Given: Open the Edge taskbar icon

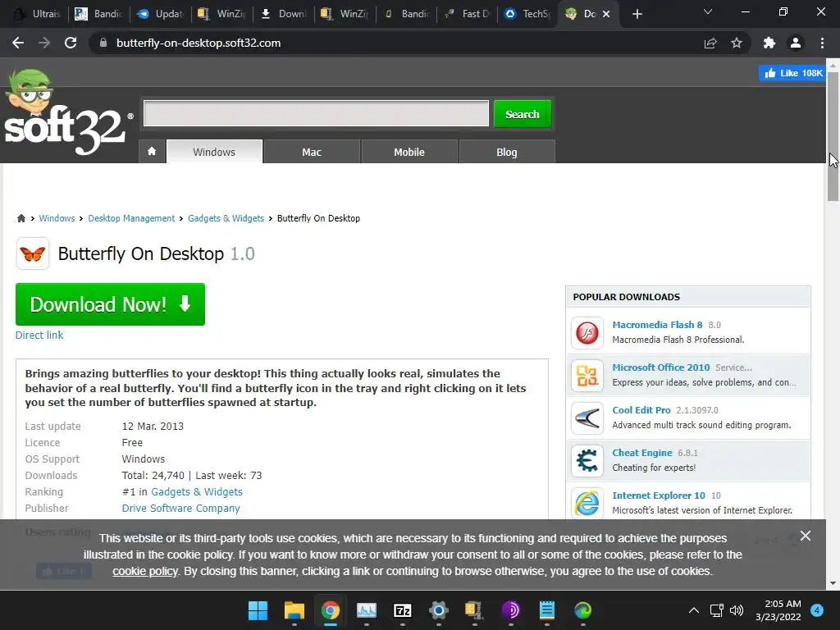Looking at the screenshot, I should click(583, 610).
